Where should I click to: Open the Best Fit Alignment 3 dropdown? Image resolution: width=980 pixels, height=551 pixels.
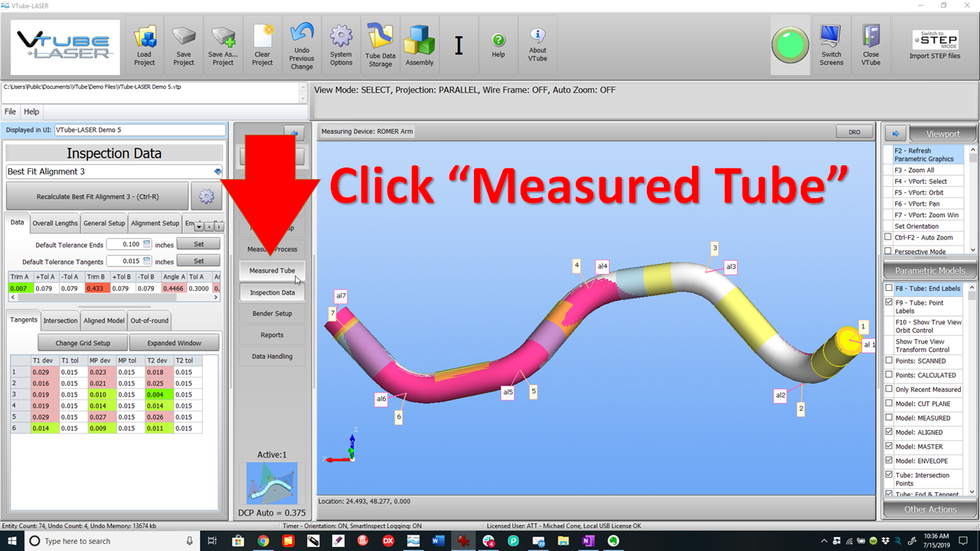[x=217, y=172]
